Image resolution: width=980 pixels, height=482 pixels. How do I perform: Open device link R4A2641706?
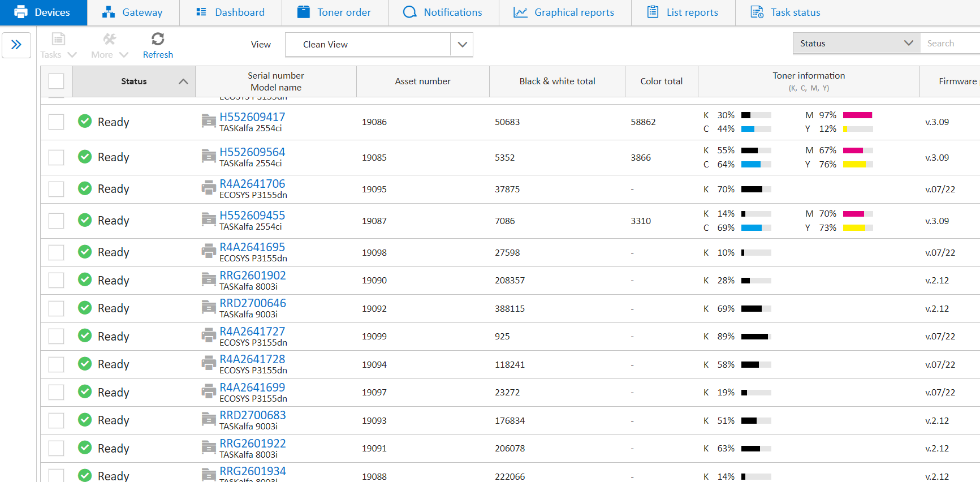pyautogui.click(x=252, y=183)
